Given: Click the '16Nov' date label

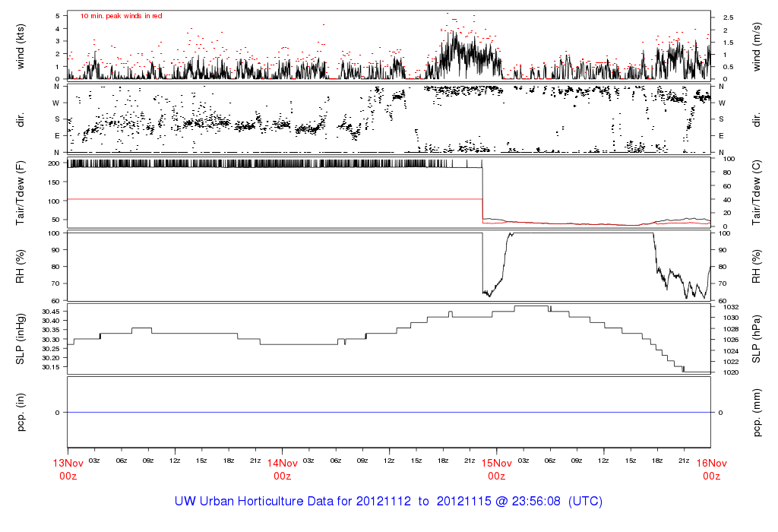Looking at the screenshot, I should (711, 464).
